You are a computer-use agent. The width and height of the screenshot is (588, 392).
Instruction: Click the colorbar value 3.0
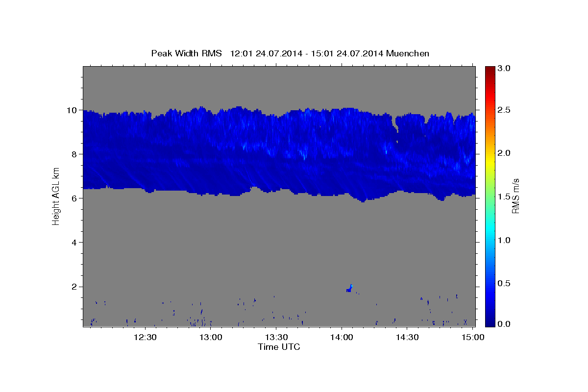point(505,69)
